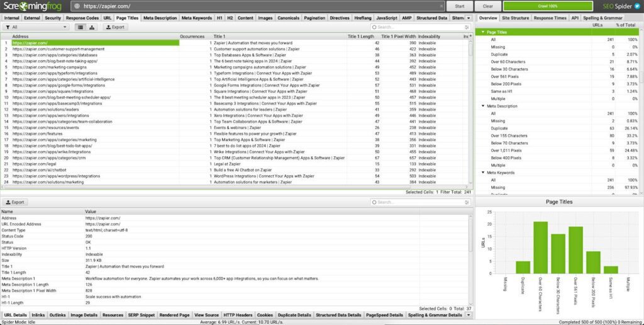Click the Screaming Frog logo
This screenshot has height=325, width=644.
point(34,6)
